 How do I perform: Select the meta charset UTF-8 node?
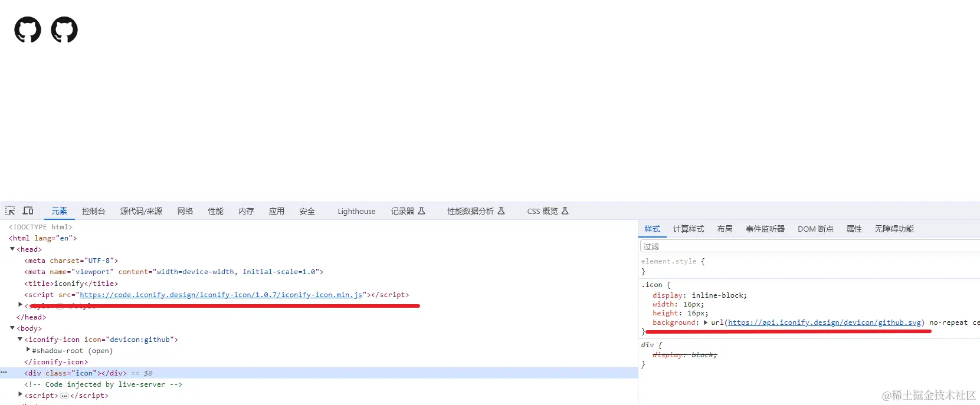pyautogui.click(x=71, y=261)
